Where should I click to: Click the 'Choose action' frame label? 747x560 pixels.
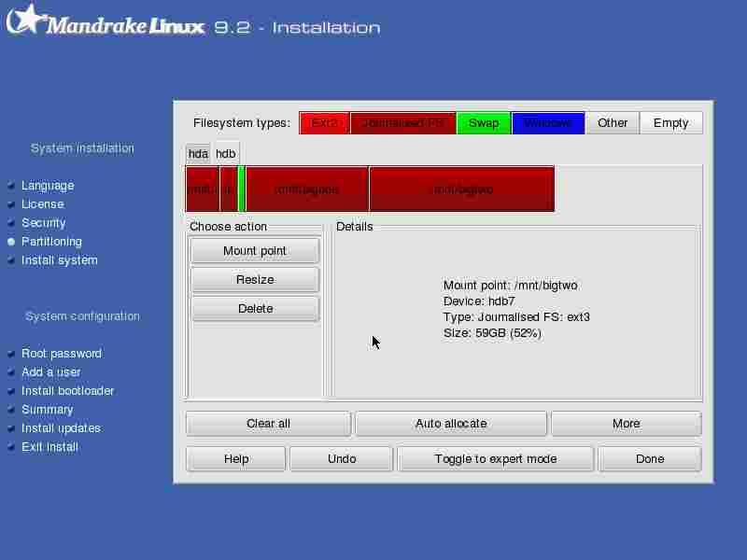[228, 227]
